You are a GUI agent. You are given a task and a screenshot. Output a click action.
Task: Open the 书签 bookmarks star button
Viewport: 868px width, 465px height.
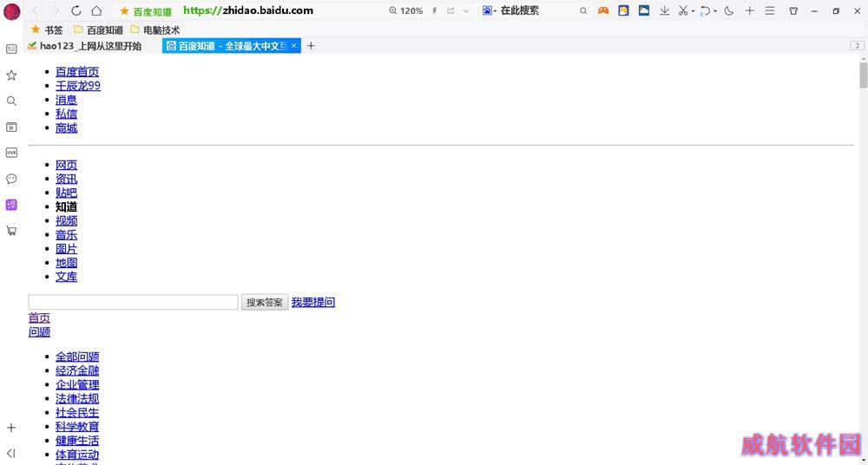point(47,29)
